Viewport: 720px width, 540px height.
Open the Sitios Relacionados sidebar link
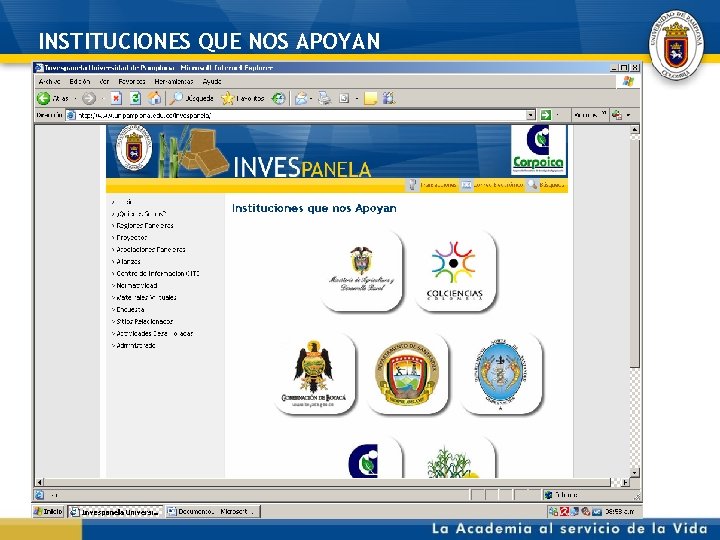[x=144, y=321]
